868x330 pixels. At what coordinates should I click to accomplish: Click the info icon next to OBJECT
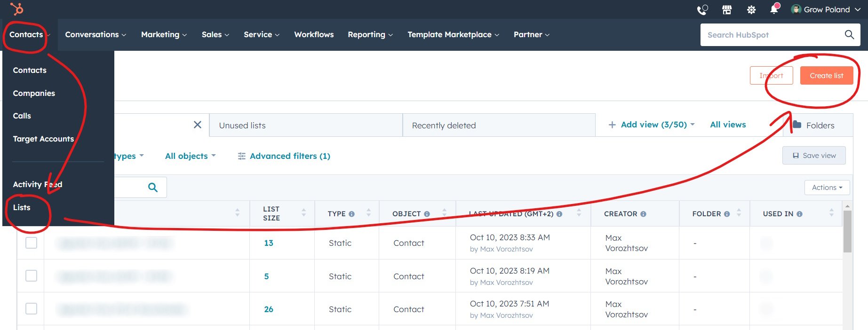tap(427, 214)
